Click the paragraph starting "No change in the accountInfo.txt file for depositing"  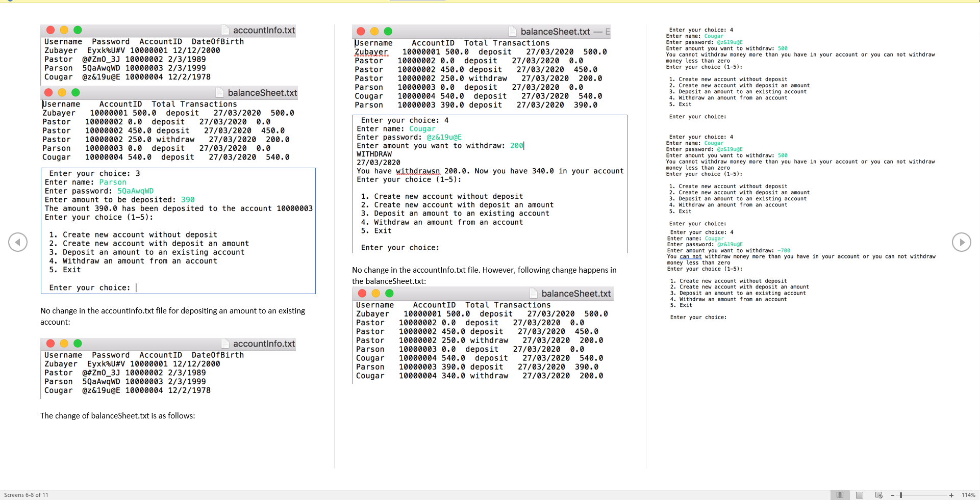(173, 317)
